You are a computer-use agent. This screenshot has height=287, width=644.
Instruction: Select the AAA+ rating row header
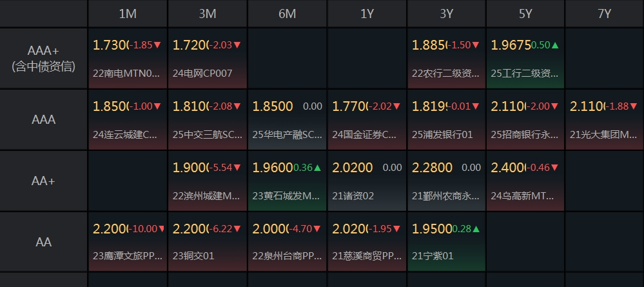[x=44, y=58]
